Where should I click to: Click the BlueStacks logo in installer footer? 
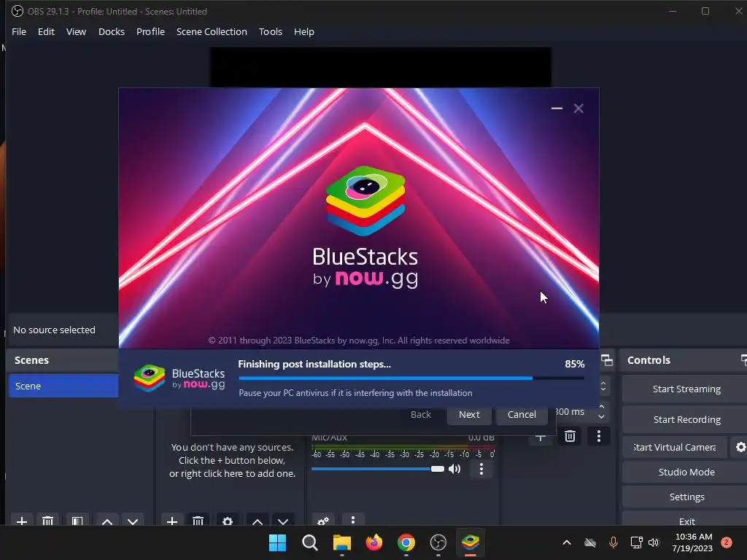[x=179, y=378]
